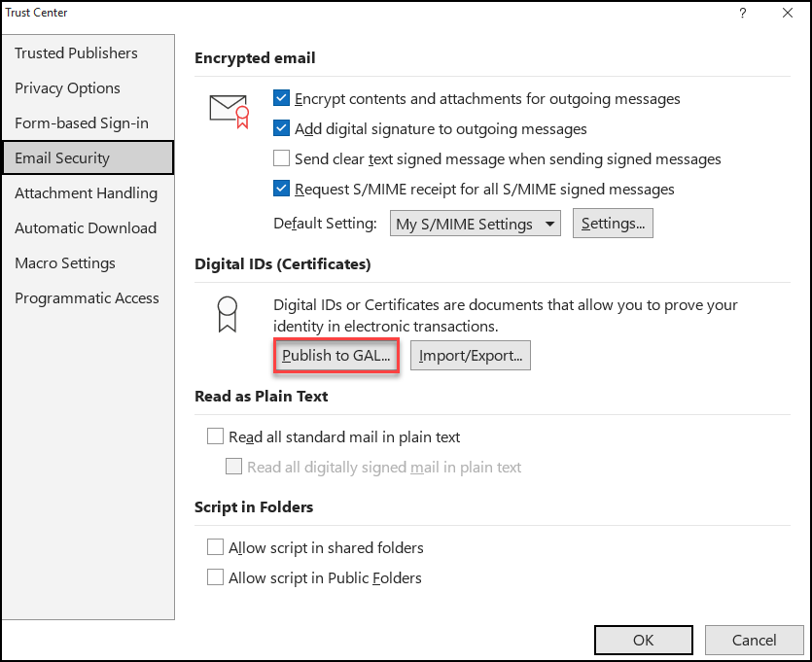Image resolution: width=812 pixels, height=662 pixels.
Task: Open the Trusted Publishers section
Action: tap(76, 52)
